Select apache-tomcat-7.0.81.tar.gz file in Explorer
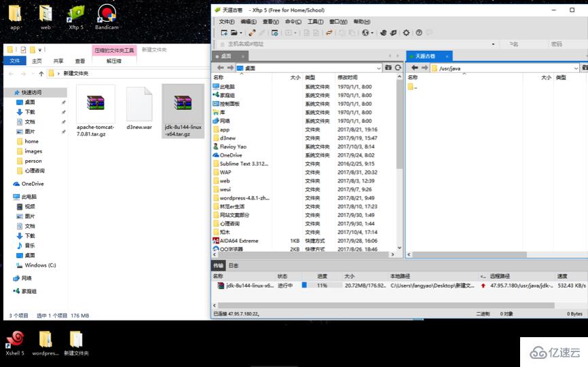 (96, 111)
